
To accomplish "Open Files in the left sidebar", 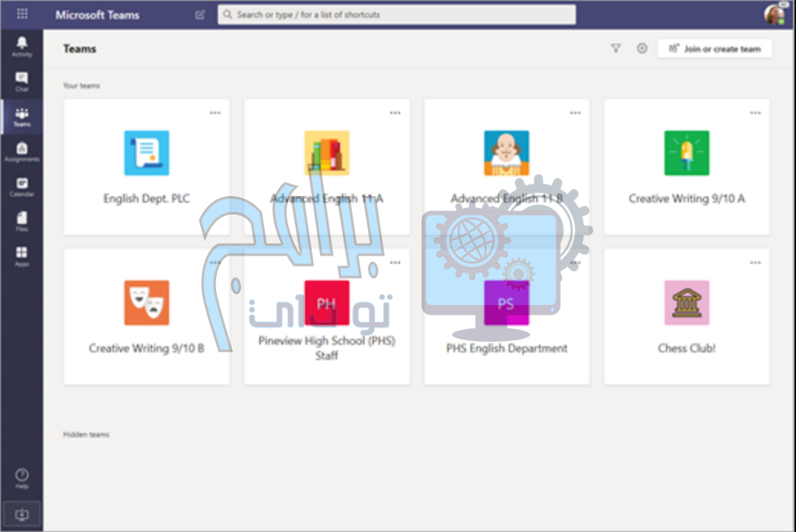I will [x=22, y=221].
